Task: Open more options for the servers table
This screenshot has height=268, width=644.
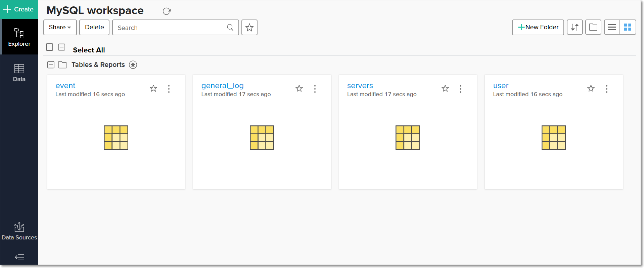Action: pos(461,89)
